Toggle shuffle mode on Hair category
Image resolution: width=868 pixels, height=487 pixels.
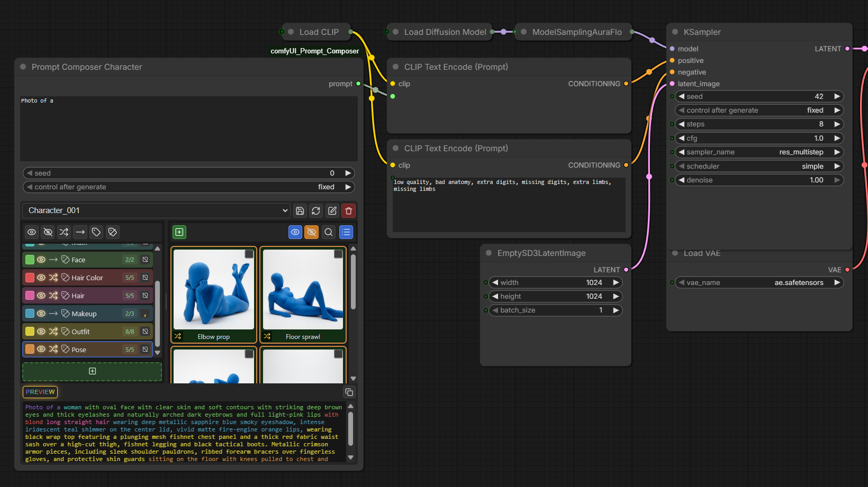53,296
